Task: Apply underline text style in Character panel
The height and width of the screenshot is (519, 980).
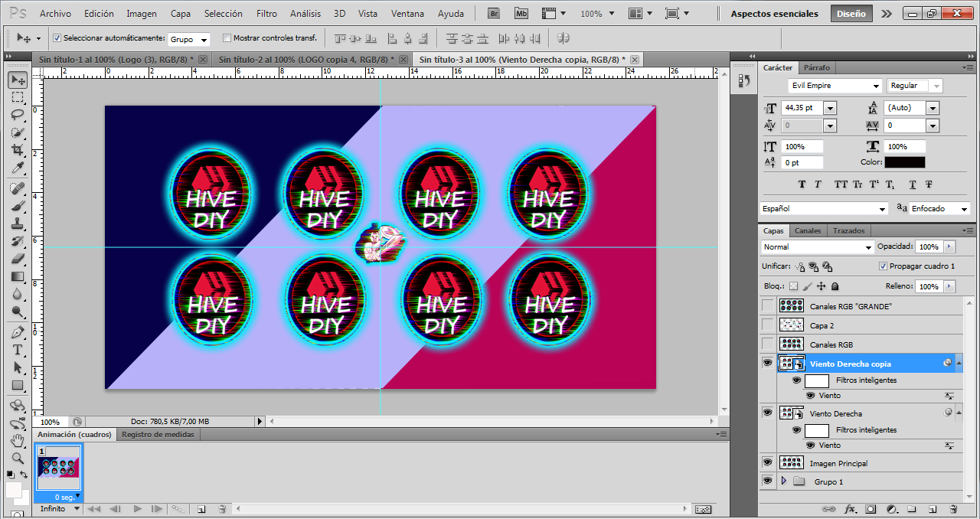Action: [x=913, y=184]
